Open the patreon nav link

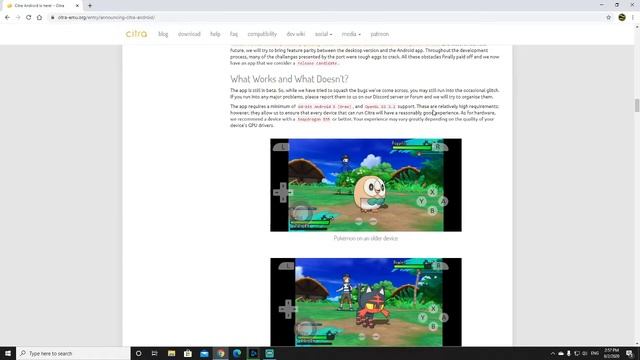[x=380, y=34]
